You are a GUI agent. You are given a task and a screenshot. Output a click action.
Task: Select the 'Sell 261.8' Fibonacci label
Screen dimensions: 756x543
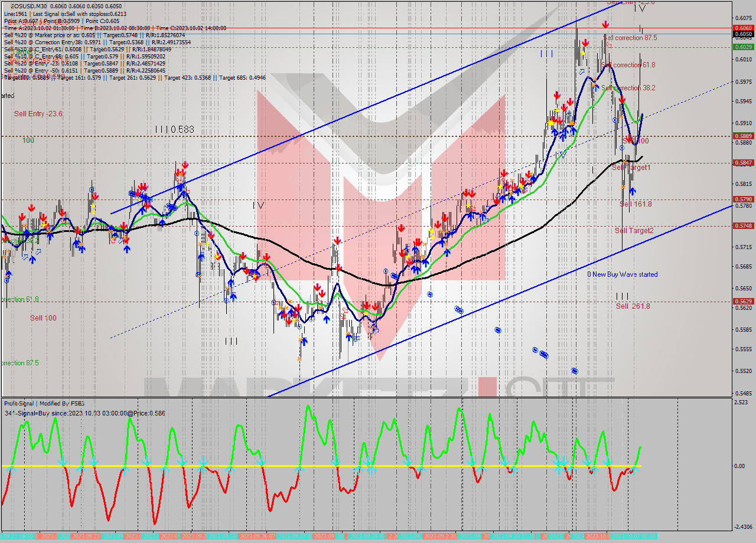click(634, 306)
